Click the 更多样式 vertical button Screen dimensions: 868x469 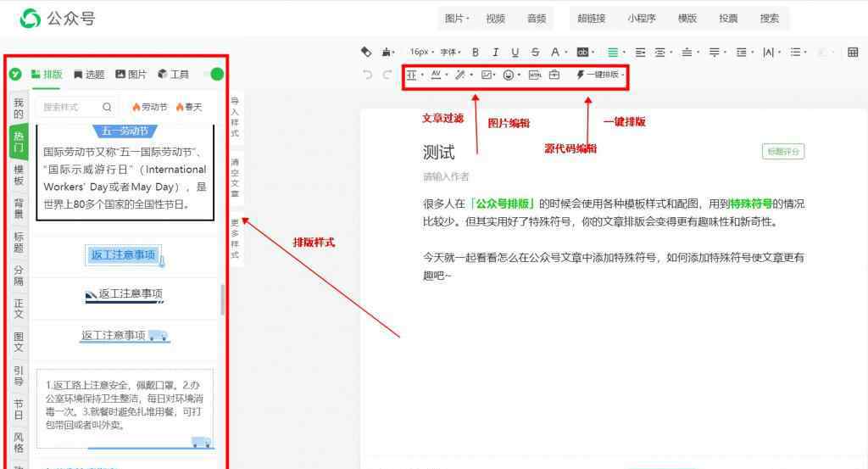pos(235,238)
